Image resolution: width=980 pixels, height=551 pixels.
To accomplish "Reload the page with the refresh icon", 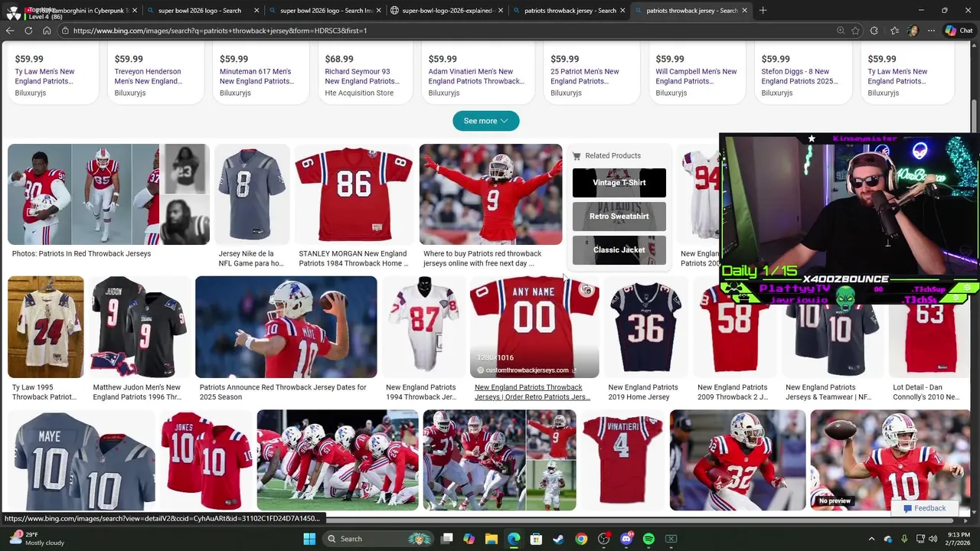I will tap(28, 31).
